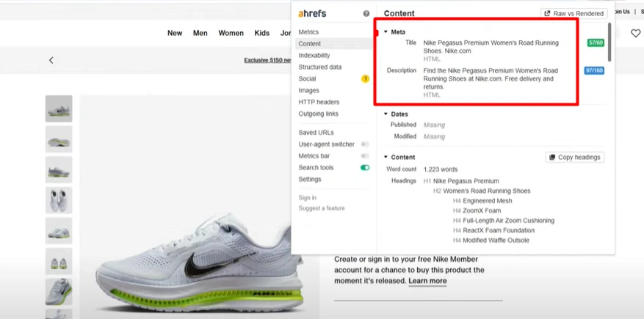Viewport: 644px width, 319px height.
Task: Disable the Search tools switch
Action: [x=365, y=168]
